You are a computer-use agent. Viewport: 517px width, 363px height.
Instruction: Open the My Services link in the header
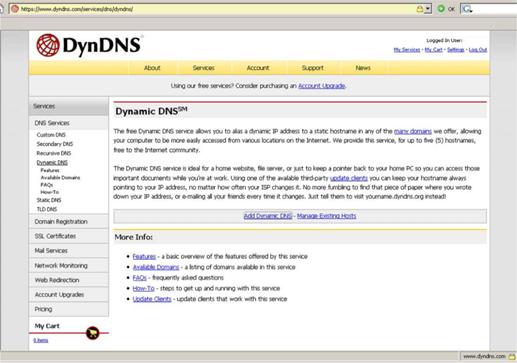tap(407, 50)
